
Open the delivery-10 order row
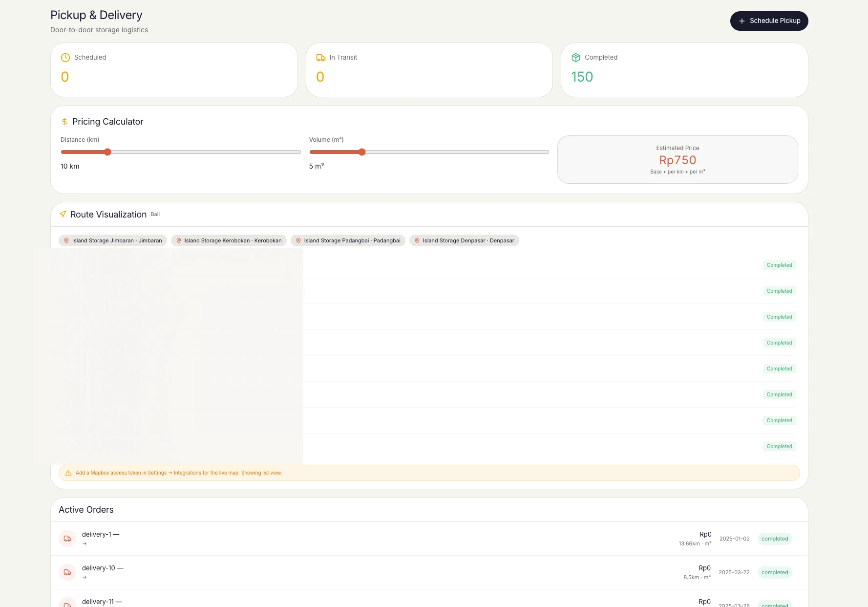pos(429,572)
